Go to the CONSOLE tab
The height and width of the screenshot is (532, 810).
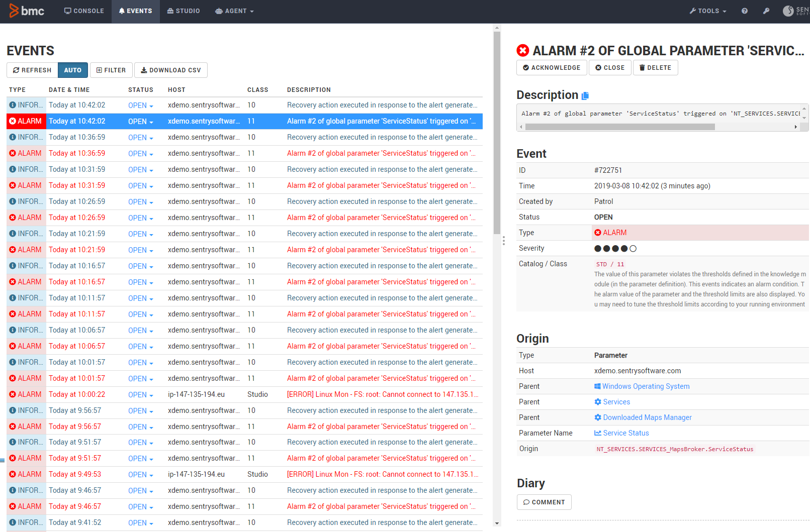(84, 11)
